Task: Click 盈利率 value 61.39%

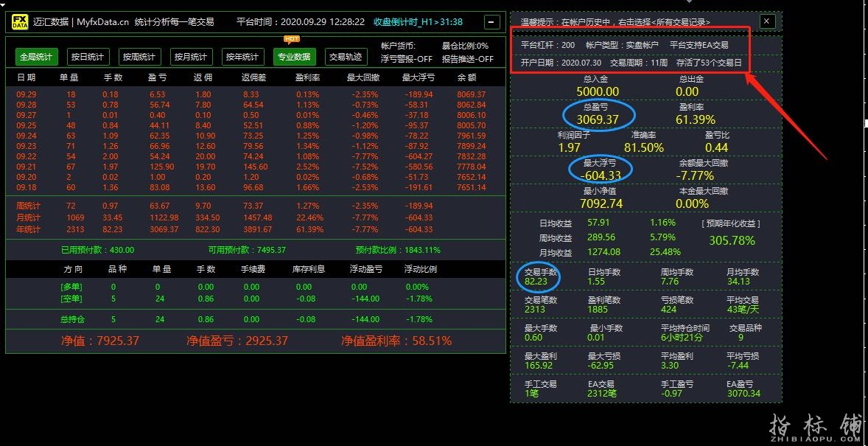Action: point(696,119)
